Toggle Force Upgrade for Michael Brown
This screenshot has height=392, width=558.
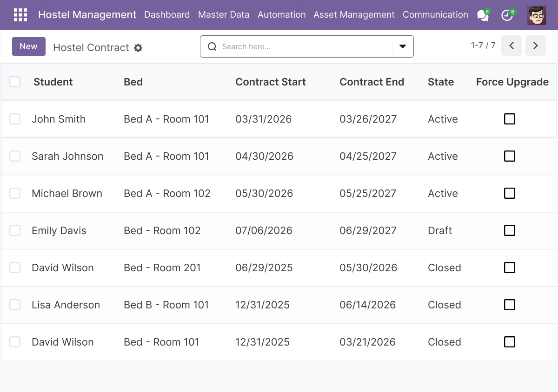[510, 193]
